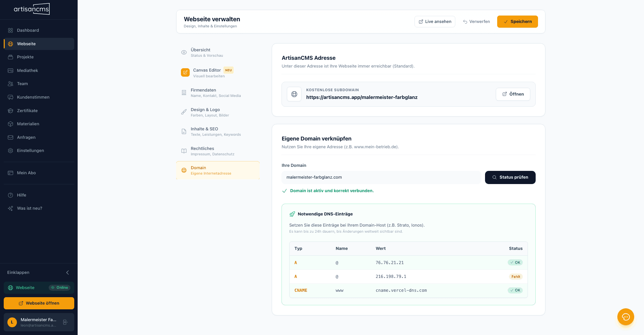Open Einstellungen via the gear icon
The height and width of the screenshot is (335, 644).
[x=10, y=151]
